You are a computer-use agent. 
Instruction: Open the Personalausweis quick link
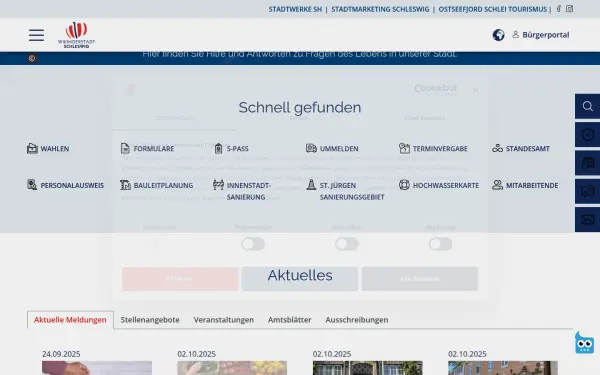pos(65,185)
